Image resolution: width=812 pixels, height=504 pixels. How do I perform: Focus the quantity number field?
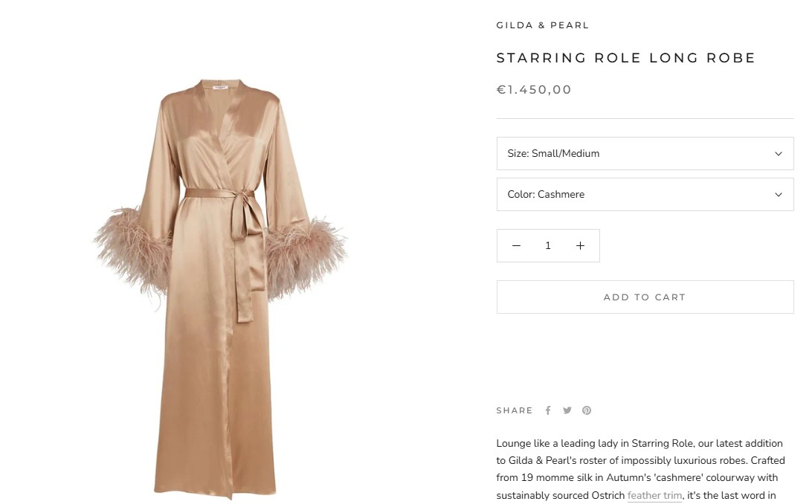[x=548, y=246]
